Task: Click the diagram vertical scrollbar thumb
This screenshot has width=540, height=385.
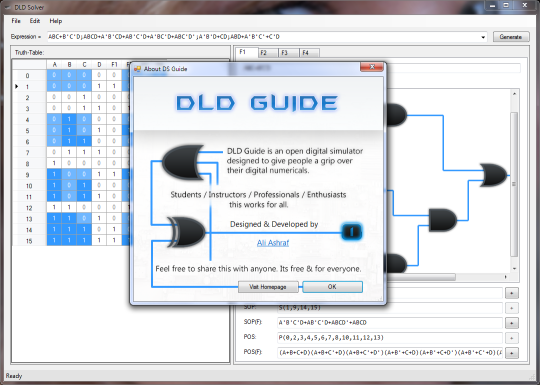Action: tap(514, 184)
